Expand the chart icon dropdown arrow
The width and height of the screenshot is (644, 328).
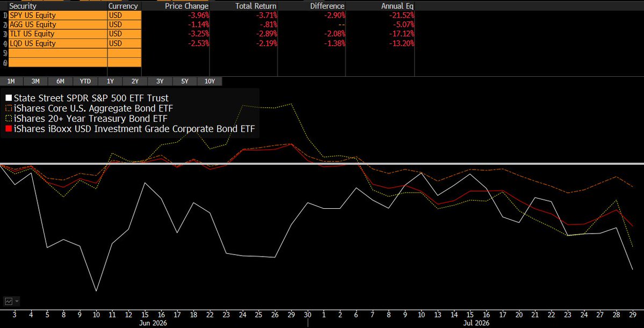[17, 301]
